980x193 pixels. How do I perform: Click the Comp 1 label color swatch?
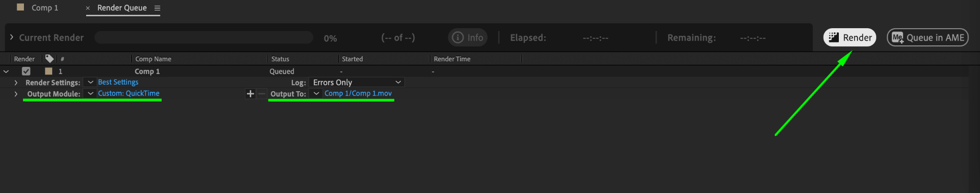[x=48, y=71]
